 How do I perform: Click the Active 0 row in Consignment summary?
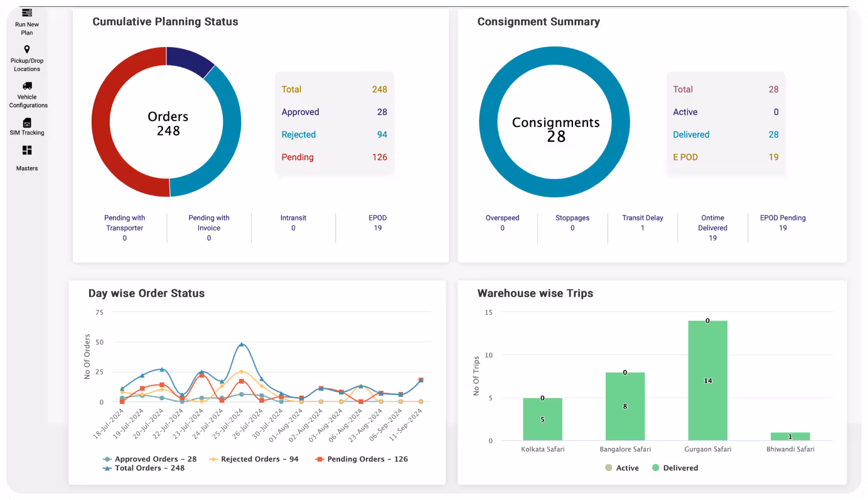[x=726, y=112]
